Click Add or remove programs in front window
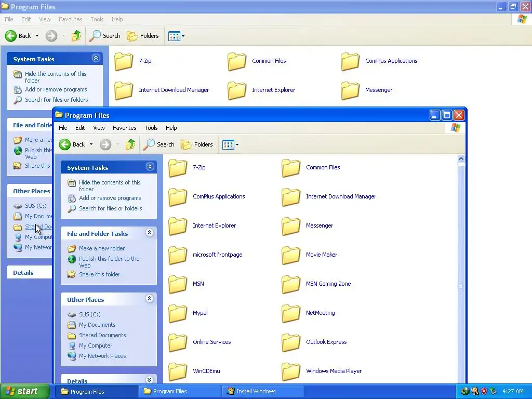The image size is (532, 399). (110, 198)
